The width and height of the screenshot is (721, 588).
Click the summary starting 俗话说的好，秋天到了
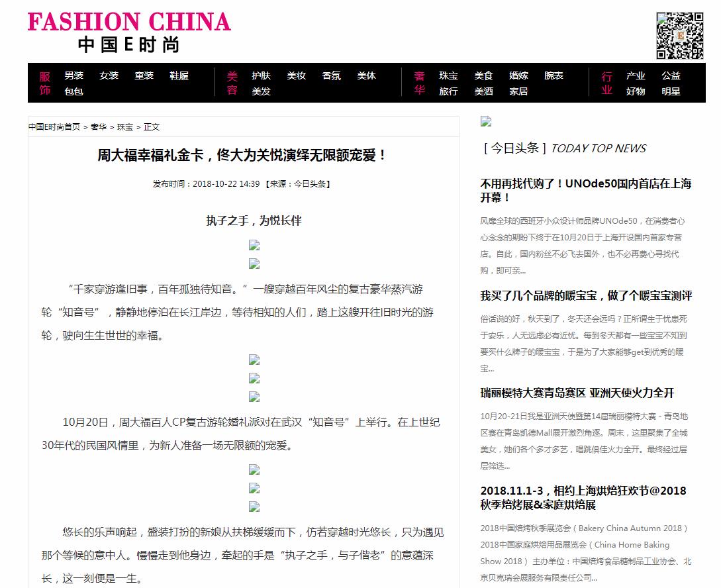click(583, 344)
